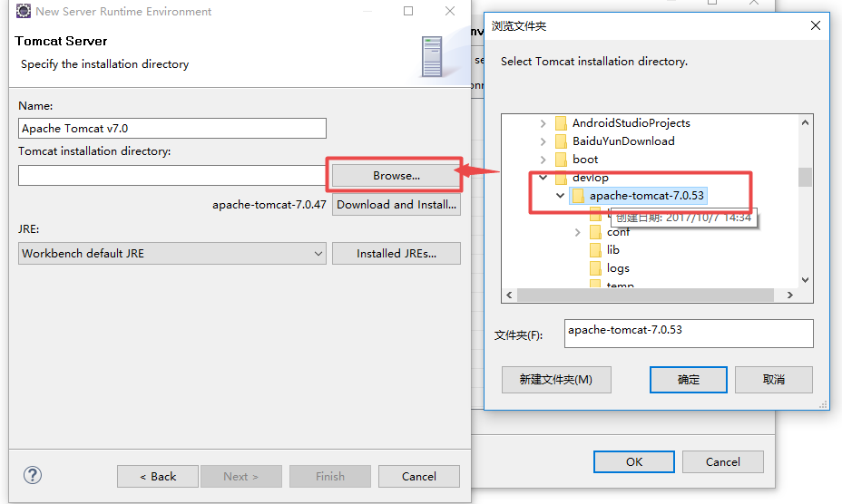Select the boot folder in tree
842x504 pixels.
585,160
